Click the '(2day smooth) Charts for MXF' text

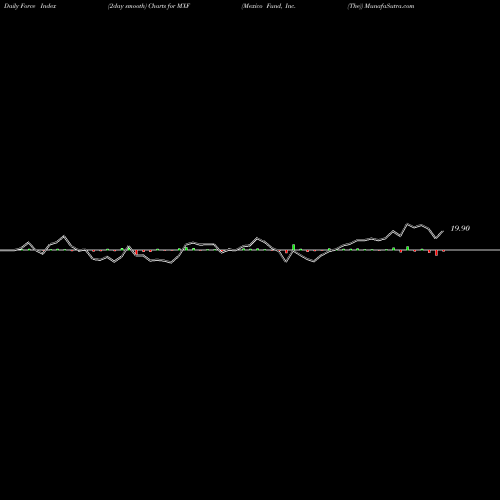coord(149,6)
